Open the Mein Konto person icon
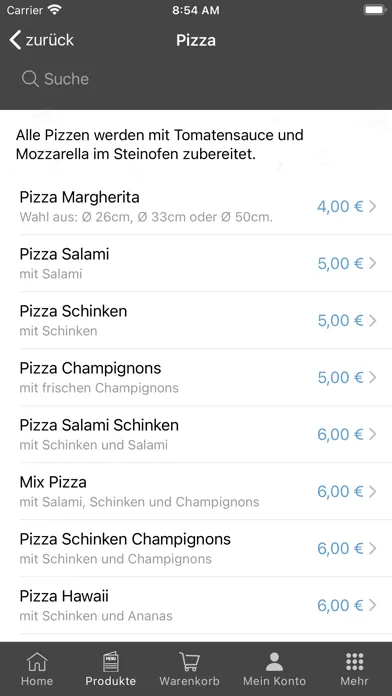Screen dimensions: 392x696 [x=274, y=661]
